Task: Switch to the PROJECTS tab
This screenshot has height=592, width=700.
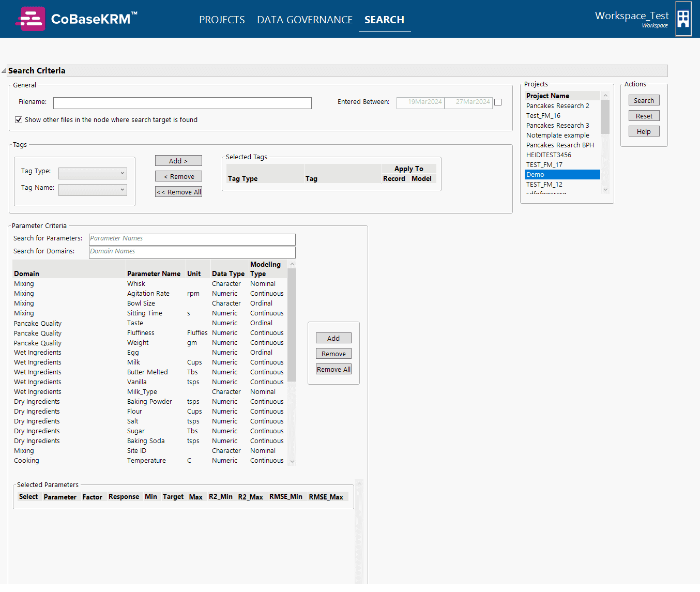Action: click(222, 20)
